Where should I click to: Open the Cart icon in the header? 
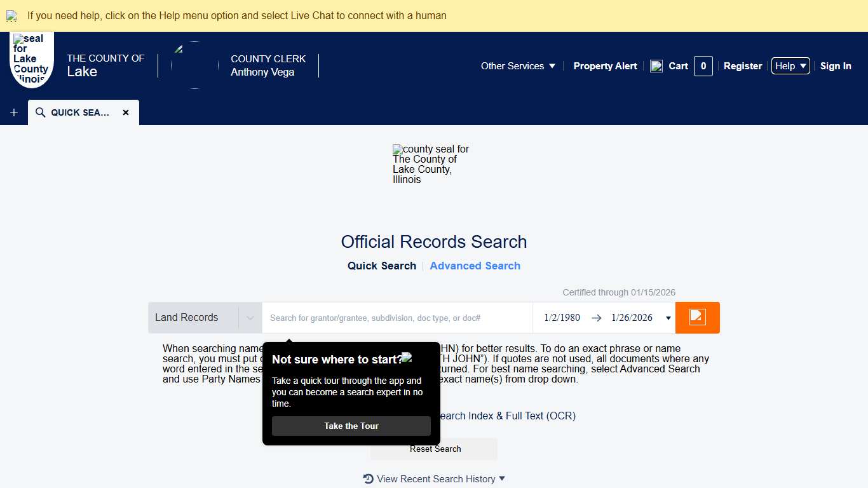coord(656,65)
